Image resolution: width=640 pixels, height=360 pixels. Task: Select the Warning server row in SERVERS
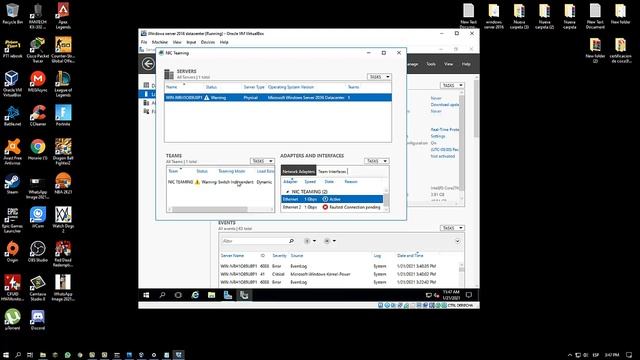pos(278,98)
